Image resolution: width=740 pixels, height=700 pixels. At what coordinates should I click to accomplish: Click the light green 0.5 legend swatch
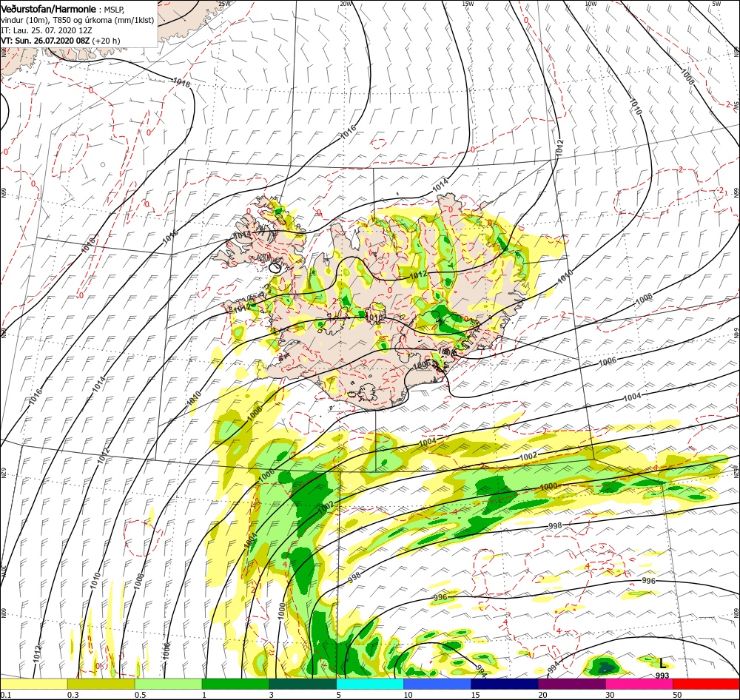pyautogui.click(x=168, y=684)
